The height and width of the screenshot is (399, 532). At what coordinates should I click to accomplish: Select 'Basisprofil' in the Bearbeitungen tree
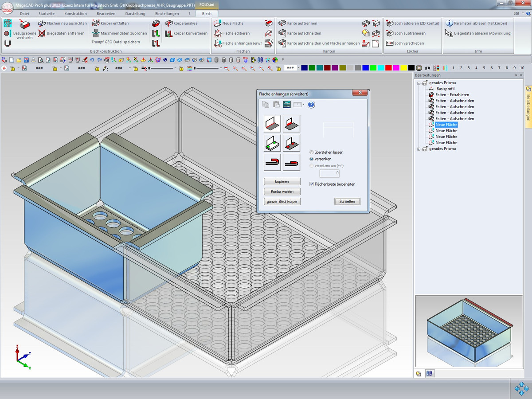pyautogui.click(x=446, y=89)
